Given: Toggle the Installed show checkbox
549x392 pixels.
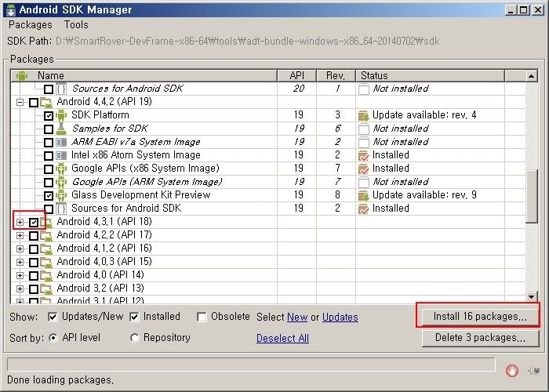Looking at the screenshot, I should tap(134, 317).
